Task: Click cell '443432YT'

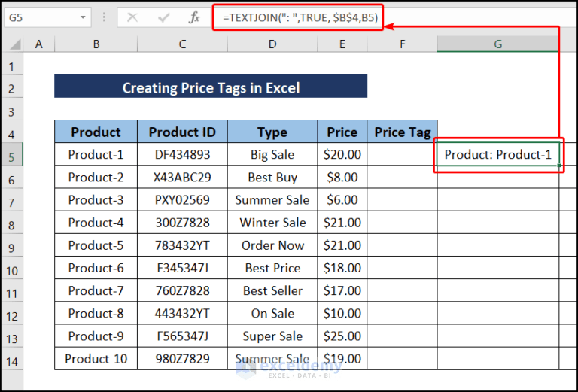Action: coord(182,314)
